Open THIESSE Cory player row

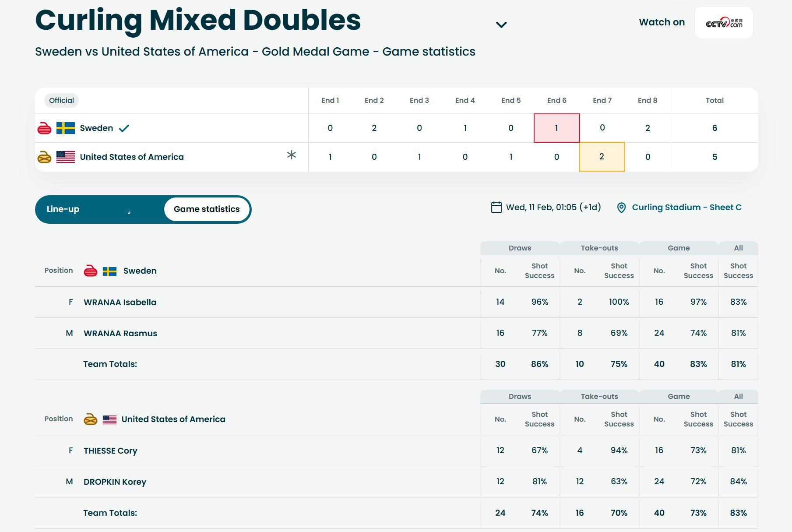(396, 451)
